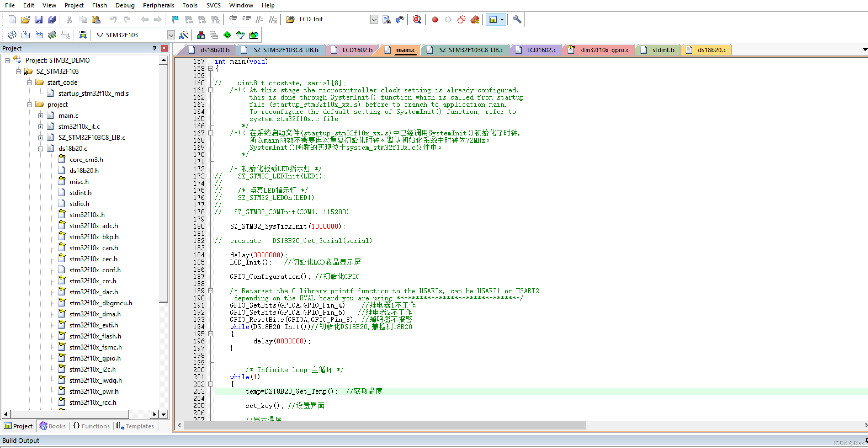
Task: Open Manage Run-Time Environment green diamond icon
Action: coord(227,35)
